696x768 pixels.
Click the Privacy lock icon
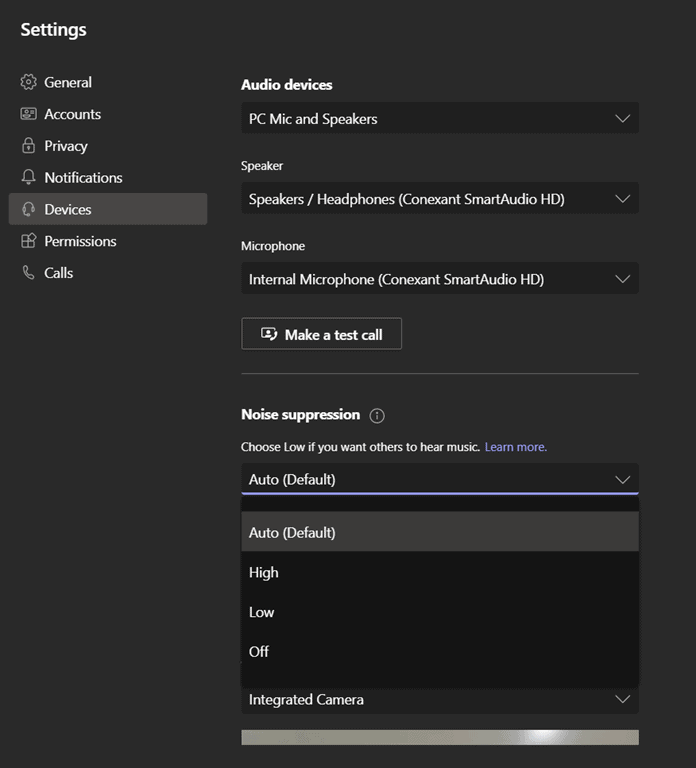(x=28, y=146)
